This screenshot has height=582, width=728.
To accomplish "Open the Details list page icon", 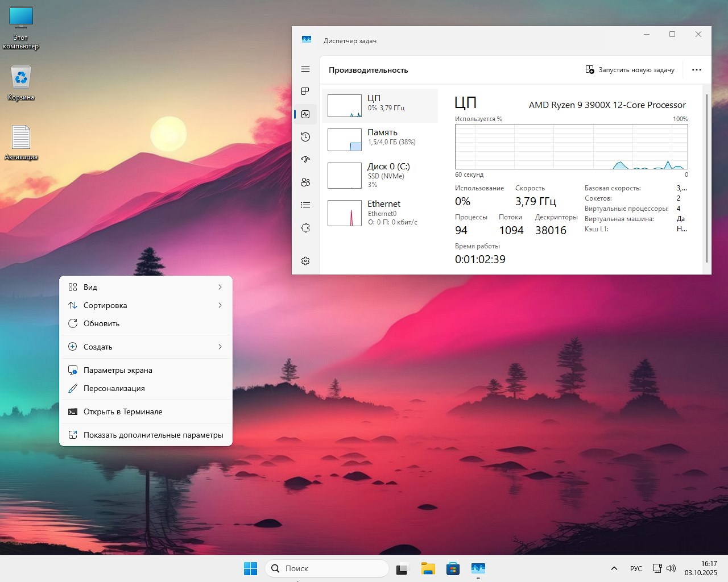I will coord(305,205).
